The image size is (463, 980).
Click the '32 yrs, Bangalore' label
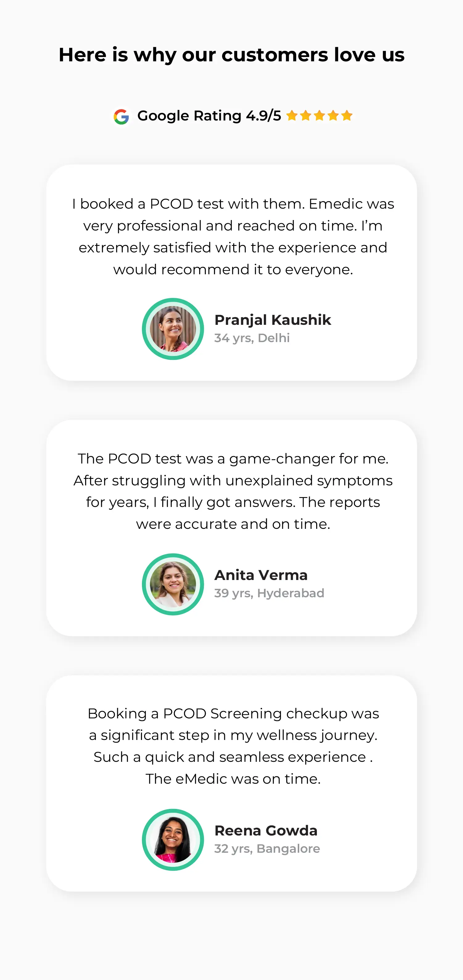tap(267, 848)
